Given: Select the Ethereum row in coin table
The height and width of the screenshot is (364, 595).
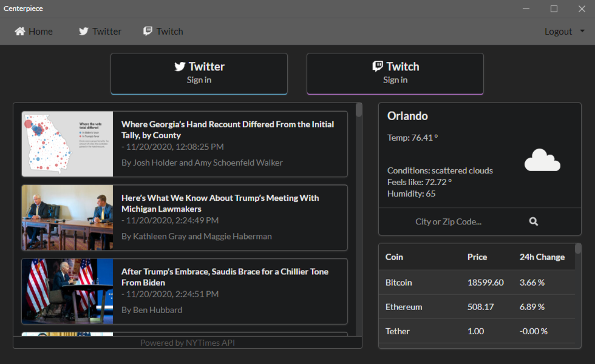Looking at the screenshot, I should pos(477,307).
